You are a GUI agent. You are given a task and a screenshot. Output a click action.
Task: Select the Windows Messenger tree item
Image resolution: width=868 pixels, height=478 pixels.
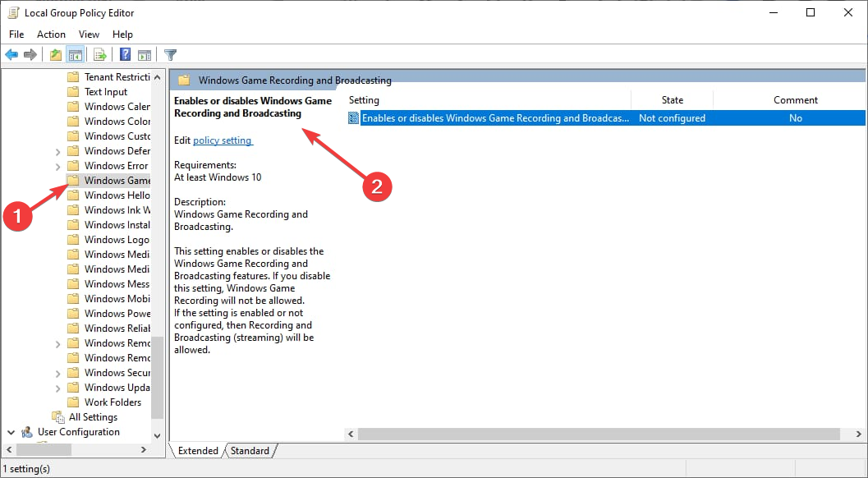[117, 284]
